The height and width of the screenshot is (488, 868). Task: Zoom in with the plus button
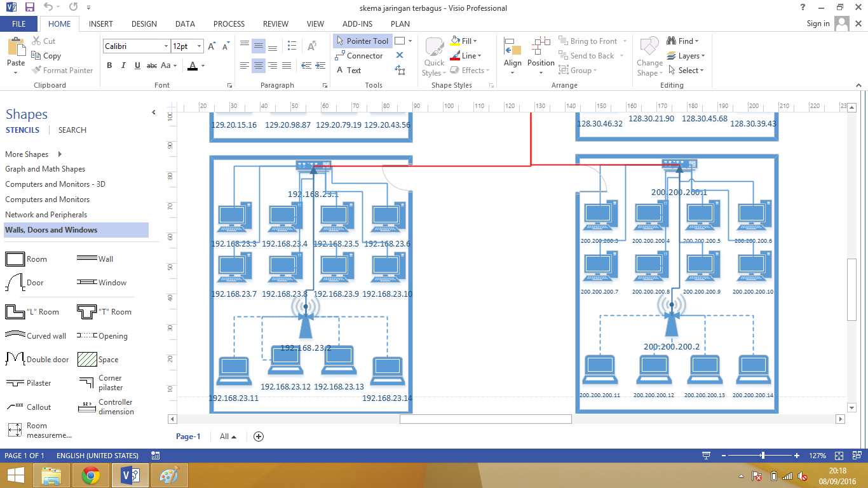point(797,456)
